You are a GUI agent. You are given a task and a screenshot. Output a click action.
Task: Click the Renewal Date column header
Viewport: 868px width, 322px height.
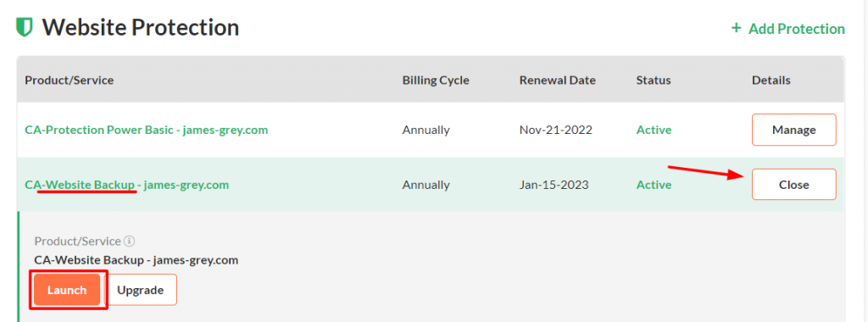558,80
